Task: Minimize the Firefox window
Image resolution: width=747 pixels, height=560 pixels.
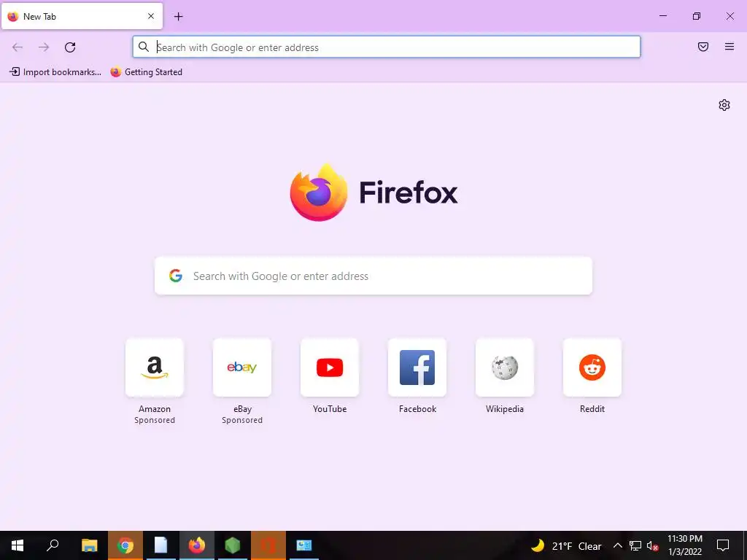Action: (x=662, y=16)
